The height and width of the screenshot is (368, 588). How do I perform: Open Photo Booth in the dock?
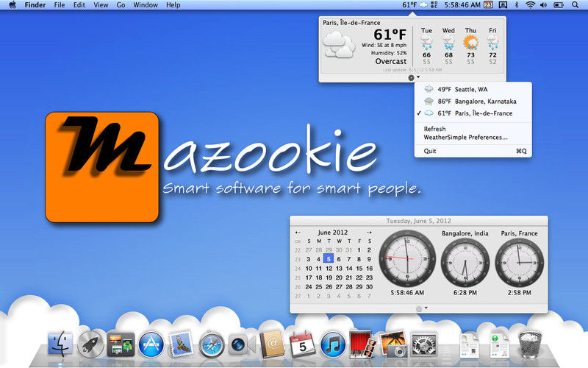click(x=362, y=344)
